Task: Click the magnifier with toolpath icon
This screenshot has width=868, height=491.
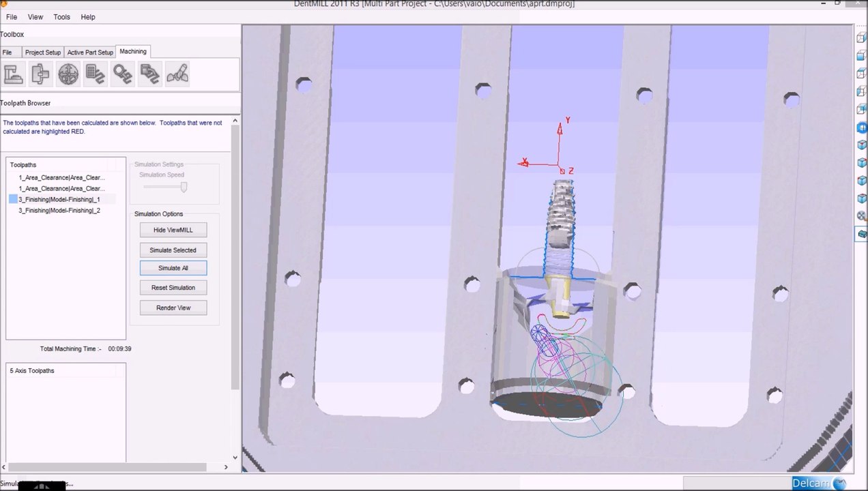Action: point(123,74)
